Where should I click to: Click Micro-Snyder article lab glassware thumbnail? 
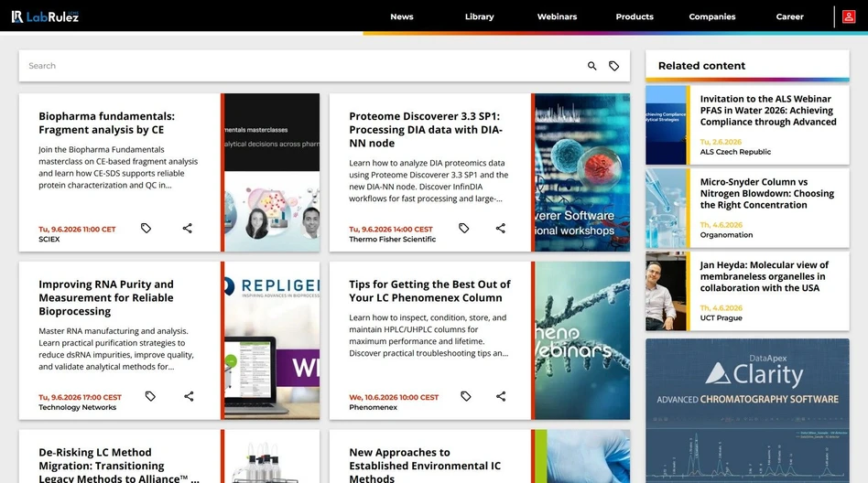point(666,208)
